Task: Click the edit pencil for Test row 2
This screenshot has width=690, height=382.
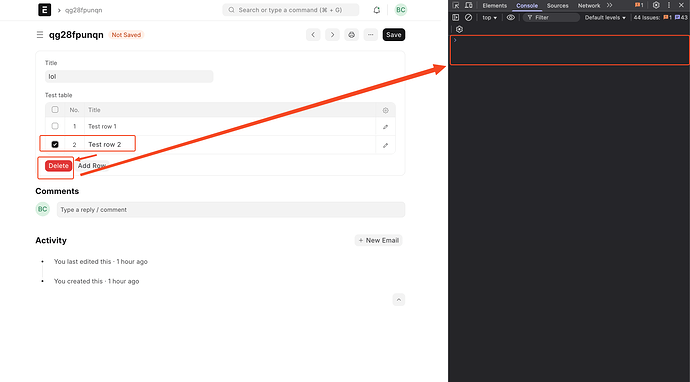Action: [385, 145]
